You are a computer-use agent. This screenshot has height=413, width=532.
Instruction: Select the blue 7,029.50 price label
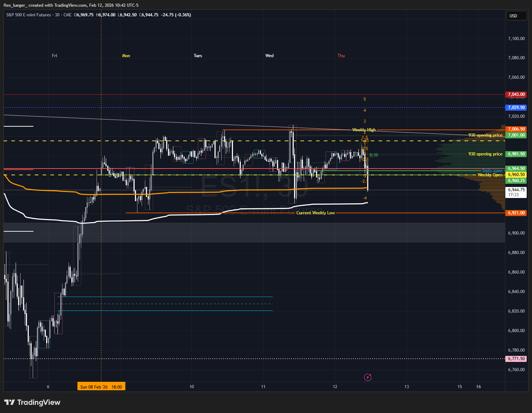[x=516, y=107]
